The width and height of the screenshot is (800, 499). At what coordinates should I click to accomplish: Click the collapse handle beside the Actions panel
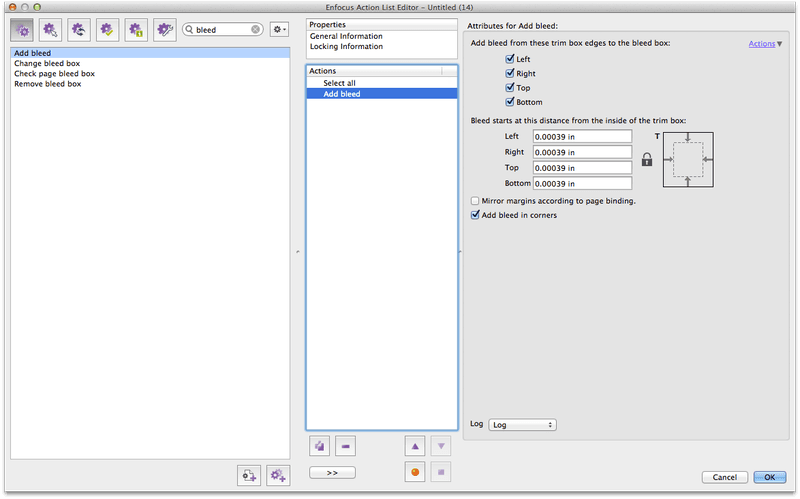[460, 252]
